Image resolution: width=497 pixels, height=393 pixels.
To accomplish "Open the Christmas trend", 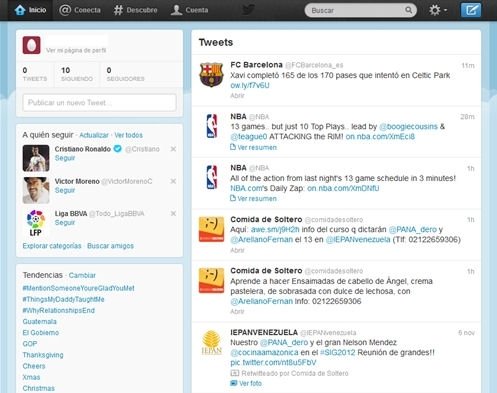I will [x=39, y=388].
